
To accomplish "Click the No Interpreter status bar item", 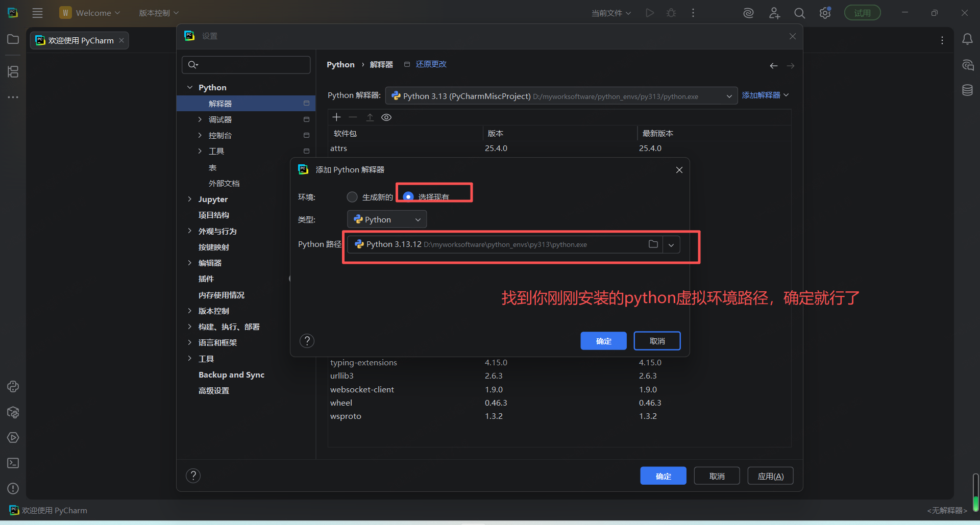I will point(947,510).
